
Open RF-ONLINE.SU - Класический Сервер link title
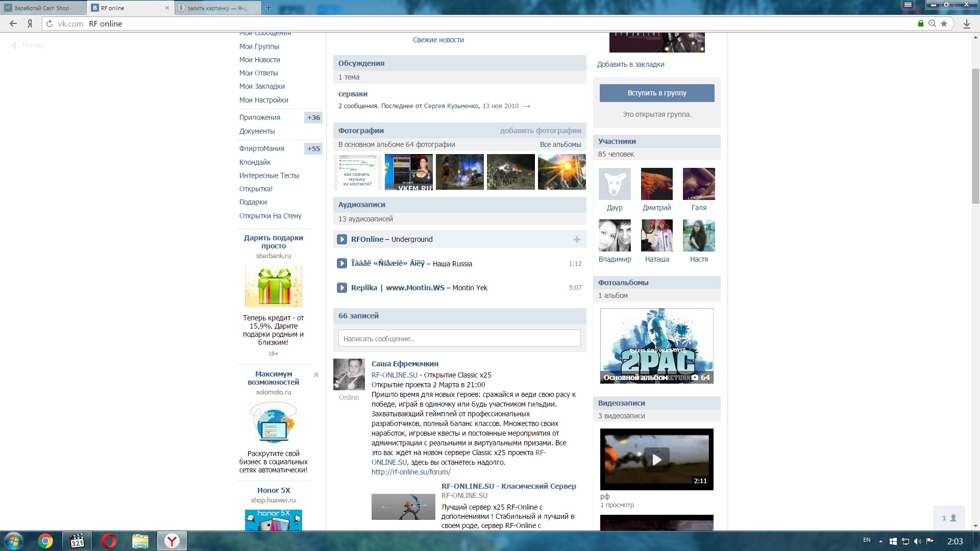[x=508, y=486]
